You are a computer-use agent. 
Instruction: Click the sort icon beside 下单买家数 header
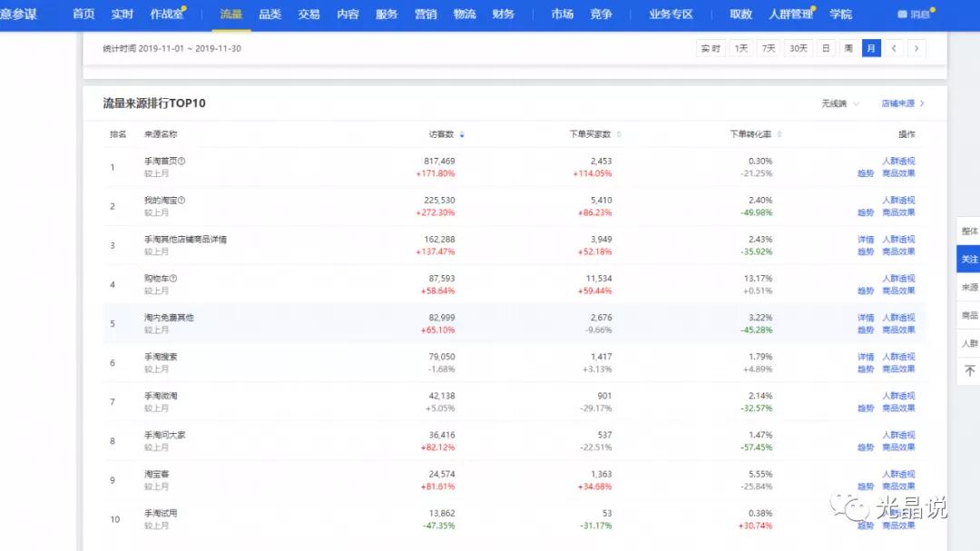click(x=617, y=134)
